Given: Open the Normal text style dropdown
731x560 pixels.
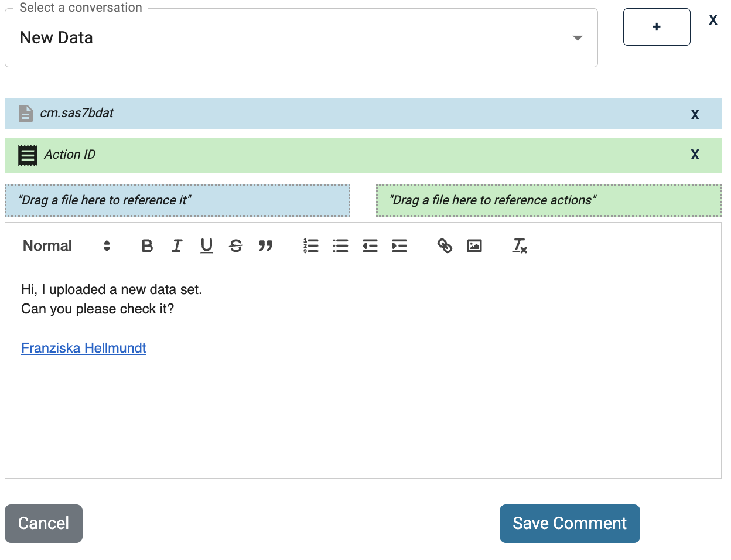Looking at the screenshot, I should pos(66,246).
